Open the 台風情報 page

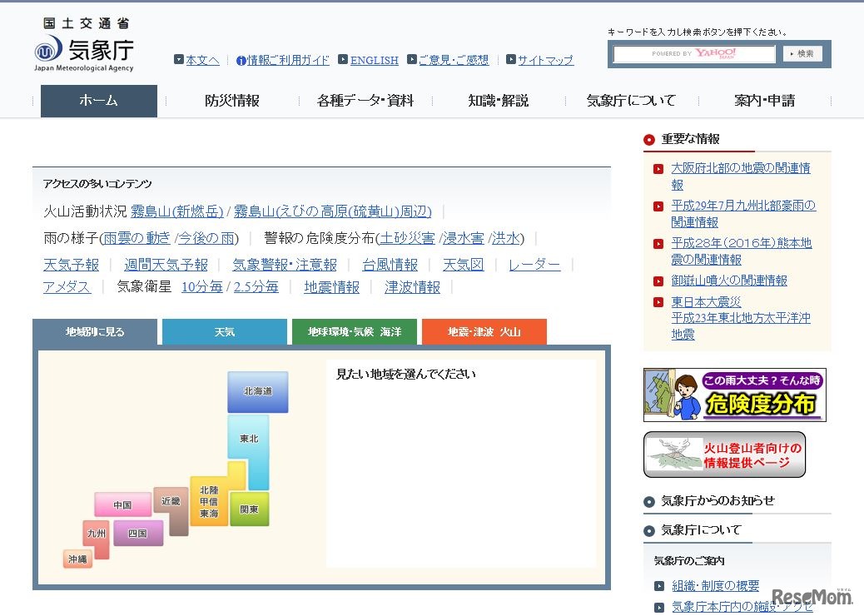click(389, 265)
